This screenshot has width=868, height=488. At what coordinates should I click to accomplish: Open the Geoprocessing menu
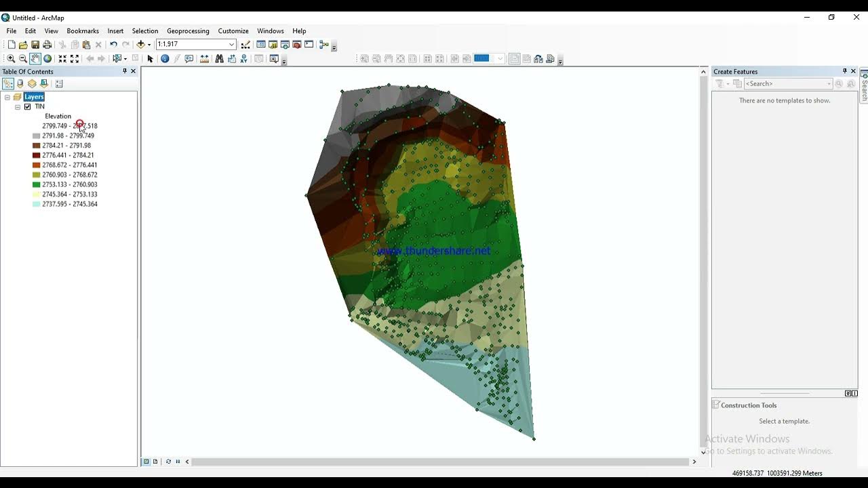point(188,31)
